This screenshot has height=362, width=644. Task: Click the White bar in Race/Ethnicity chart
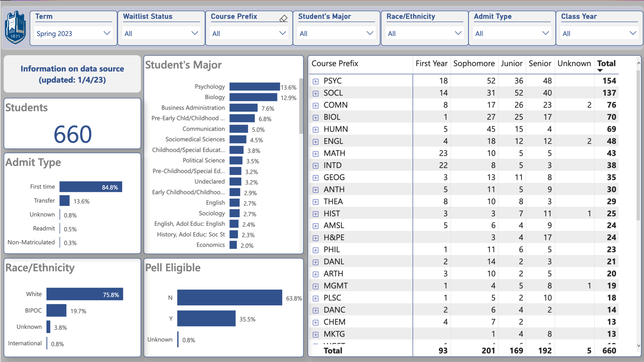click(x=85, y=294)
